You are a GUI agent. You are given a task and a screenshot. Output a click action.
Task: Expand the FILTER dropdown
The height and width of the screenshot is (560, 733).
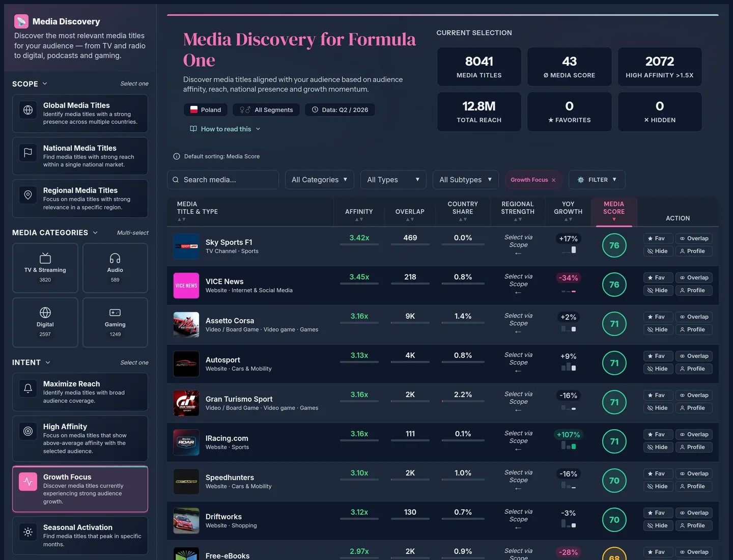[597, 180]
